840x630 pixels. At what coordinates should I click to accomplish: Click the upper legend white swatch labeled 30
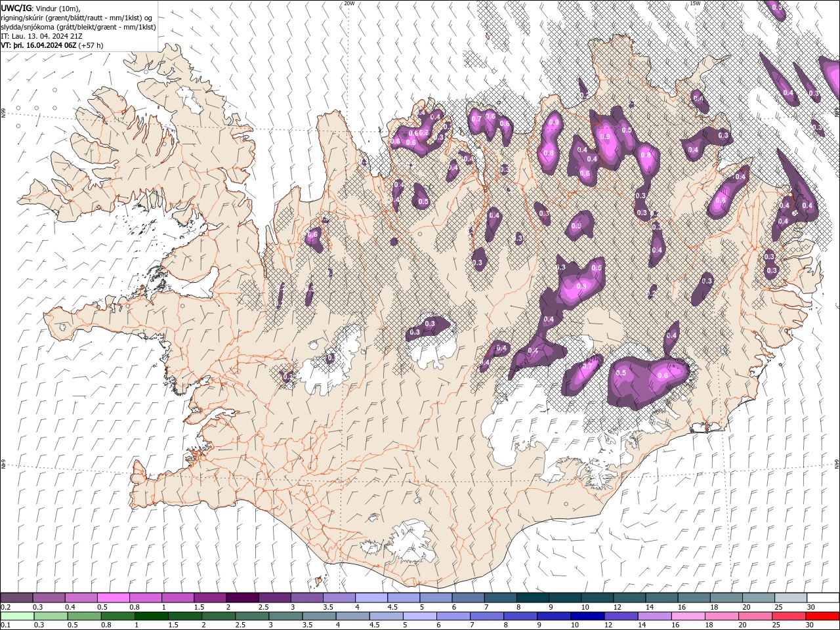pos(824,598)
